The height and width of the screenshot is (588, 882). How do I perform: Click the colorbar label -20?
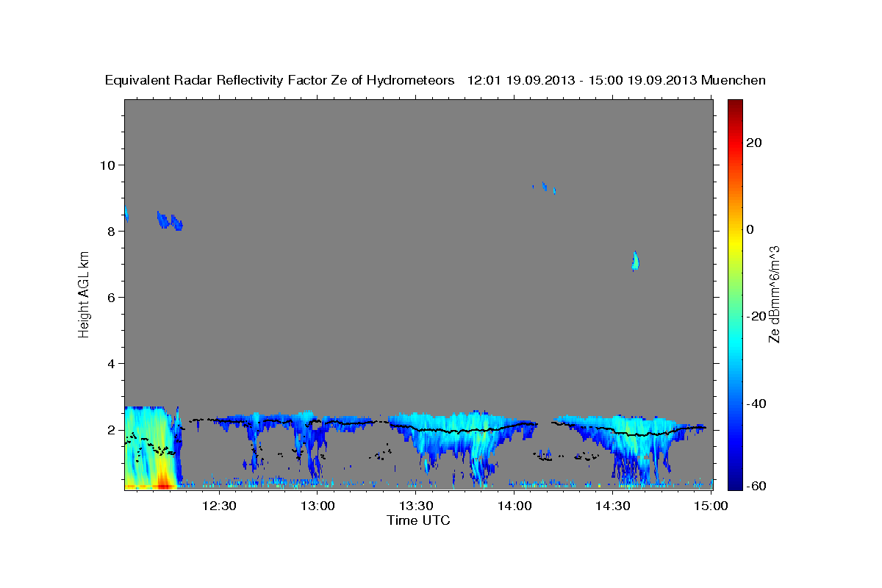(x=756, y=316)
